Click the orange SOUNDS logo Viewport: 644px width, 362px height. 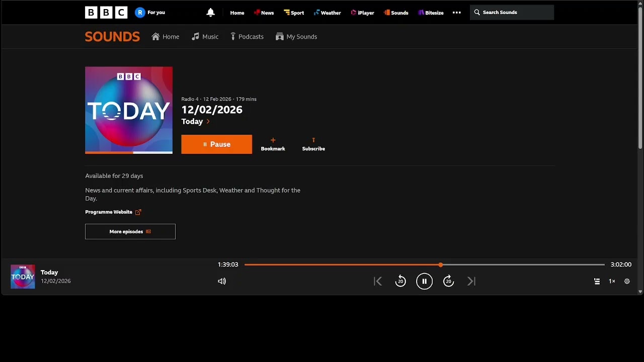[x=112, y=37]
